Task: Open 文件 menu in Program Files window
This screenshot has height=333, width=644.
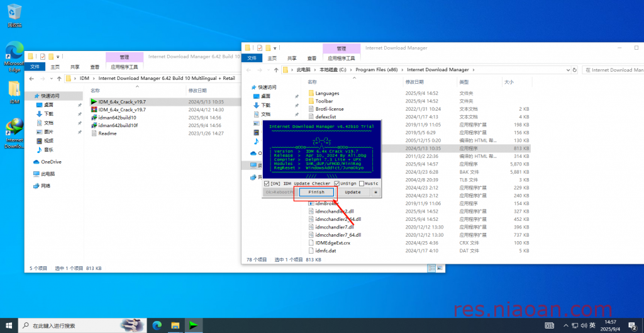Action: coord(252,59)
